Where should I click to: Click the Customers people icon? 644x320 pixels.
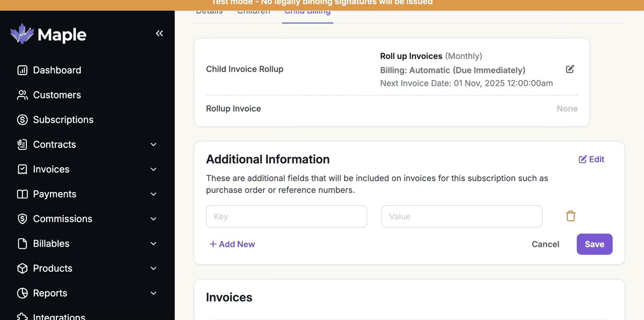coord(22,95)
